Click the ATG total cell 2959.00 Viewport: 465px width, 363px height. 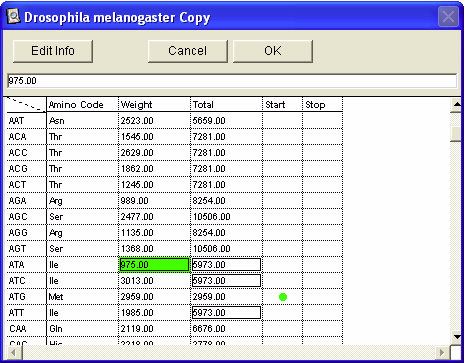point(227,297)
